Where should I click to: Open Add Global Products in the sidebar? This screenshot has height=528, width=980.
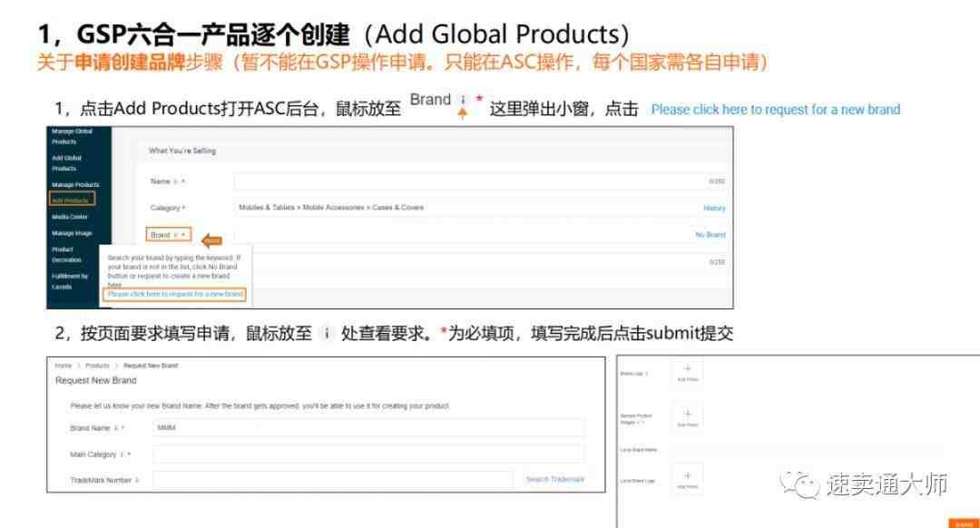click(x=66, y=163)
